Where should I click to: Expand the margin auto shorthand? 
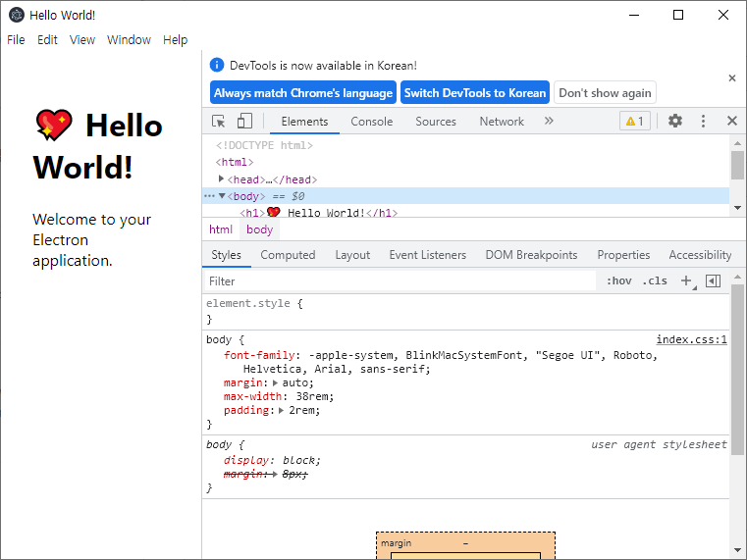click(x=276, y=382)
